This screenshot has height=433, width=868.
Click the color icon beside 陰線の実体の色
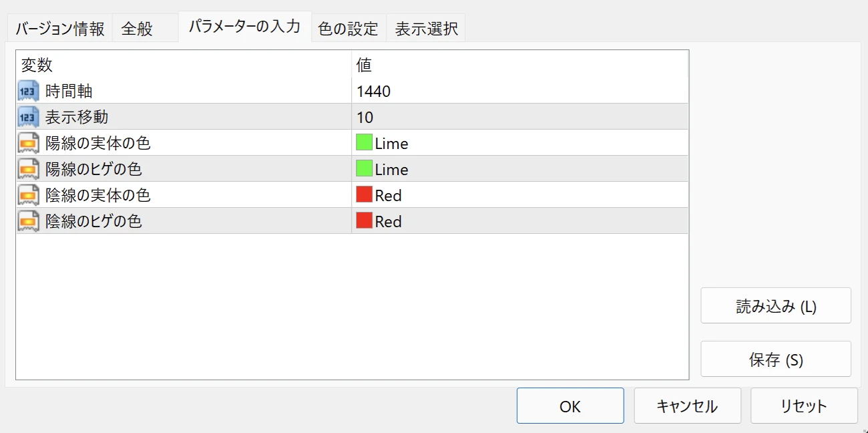[x=29, y=195]
